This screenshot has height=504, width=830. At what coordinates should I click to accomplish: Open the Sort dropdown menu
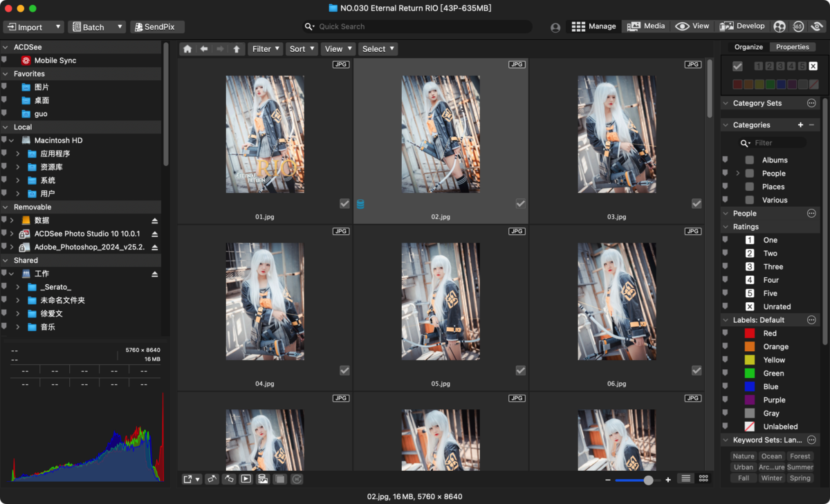(x=302, y=49)
